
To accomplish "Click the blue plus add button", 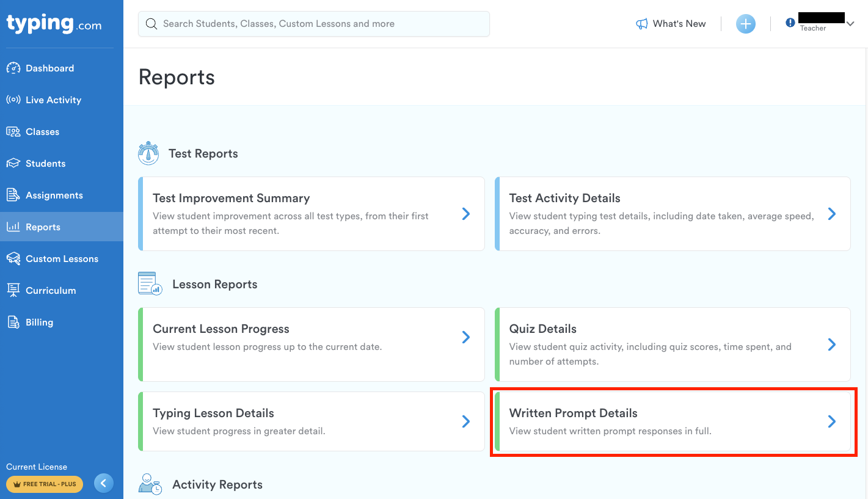I will pos(745,24).
